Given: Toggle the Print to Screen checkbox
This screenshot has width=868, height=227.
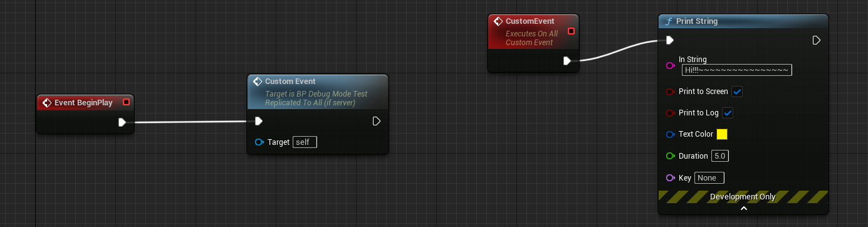Looking at the screenshot, I should point(737,92).
